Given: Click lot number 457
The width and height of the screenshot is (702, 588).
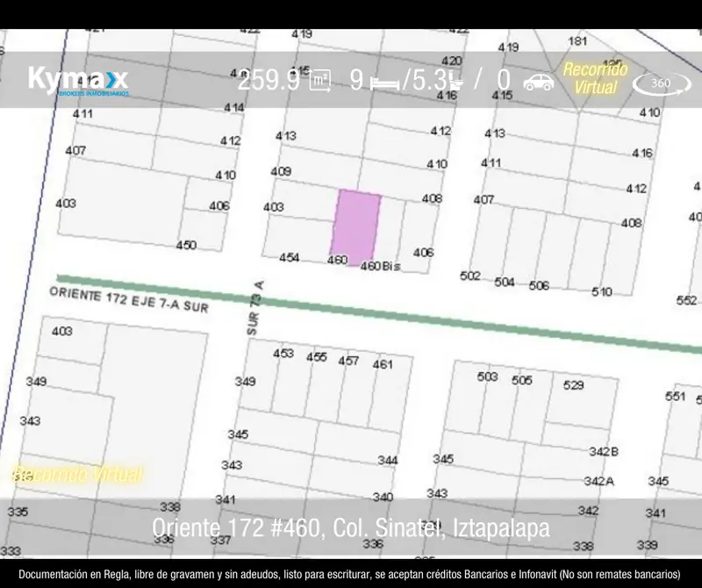Looking at the screenshot, I should point(348,361).
